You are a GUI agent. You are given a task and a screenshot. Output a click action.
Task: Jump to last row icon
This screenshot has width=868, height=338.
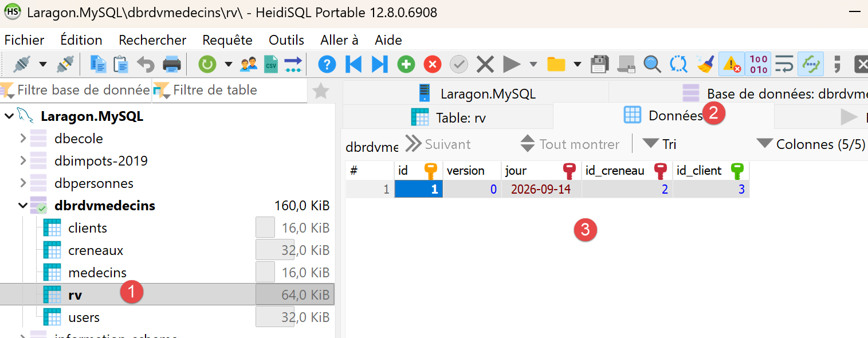click(x=379, y=64)
